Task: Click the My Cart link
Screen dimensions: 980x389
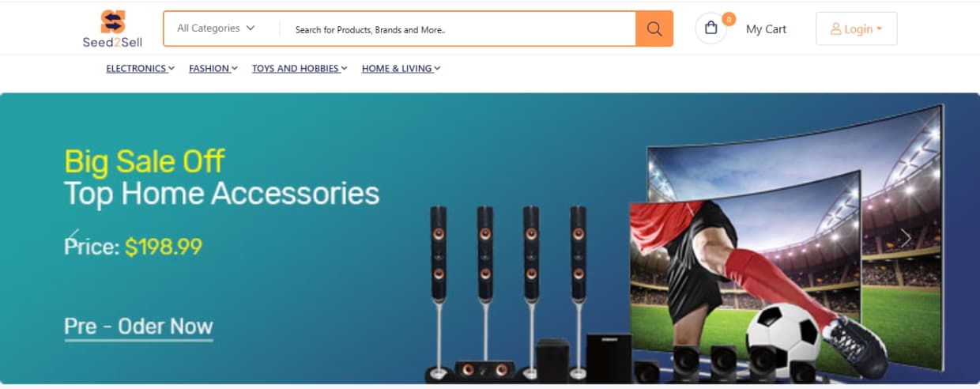Action: click(766, 29)
